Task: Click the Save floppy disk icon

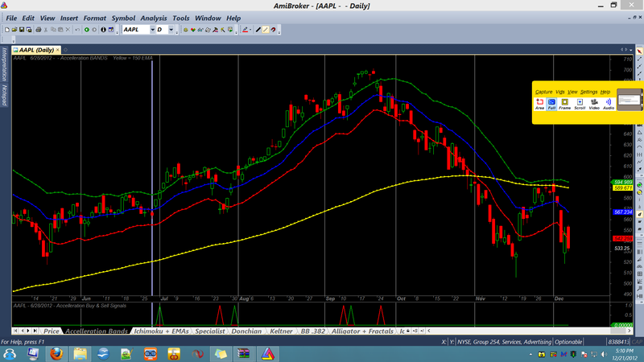Action: click(x=22, y=30)
